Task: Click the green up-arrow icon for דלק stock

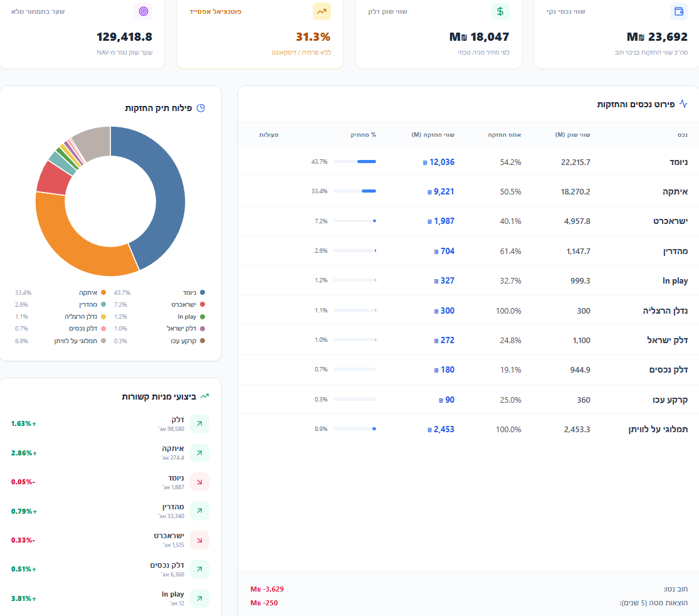Action: pos(200,424)
